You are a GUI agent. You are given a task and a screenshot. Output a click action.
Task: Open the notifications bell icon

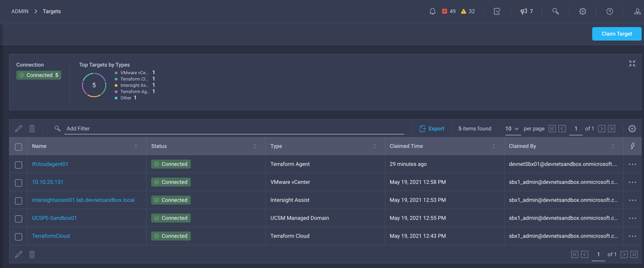(432, 11)
